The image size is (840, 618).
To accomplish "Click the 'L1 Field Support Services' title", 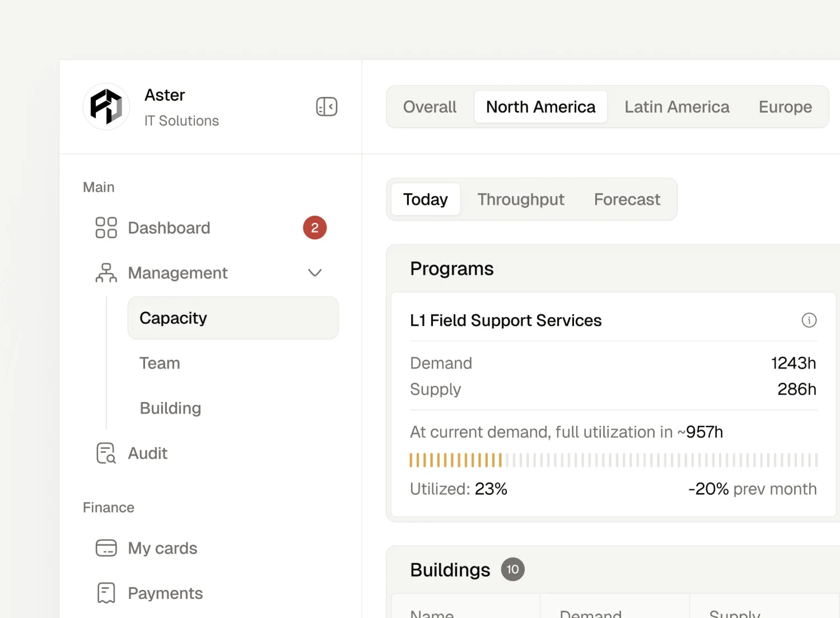I will tap(506, 320).
